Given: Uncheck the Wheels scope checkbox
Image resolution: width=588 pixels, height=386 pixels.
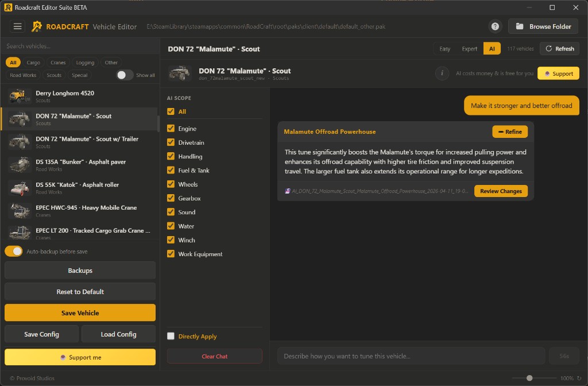Looking at the screenshot, I should pos(171,184).
